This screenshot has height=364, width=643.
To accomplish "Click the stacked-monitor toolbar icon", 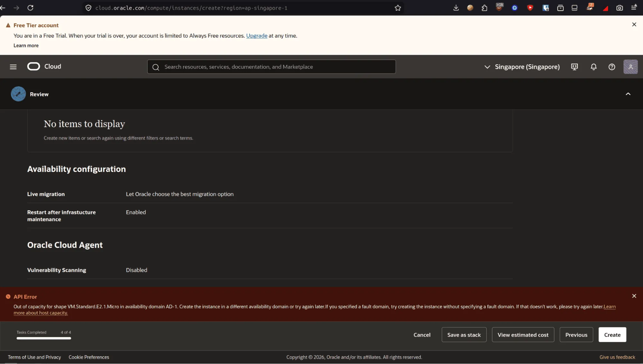I will [574, 8].
